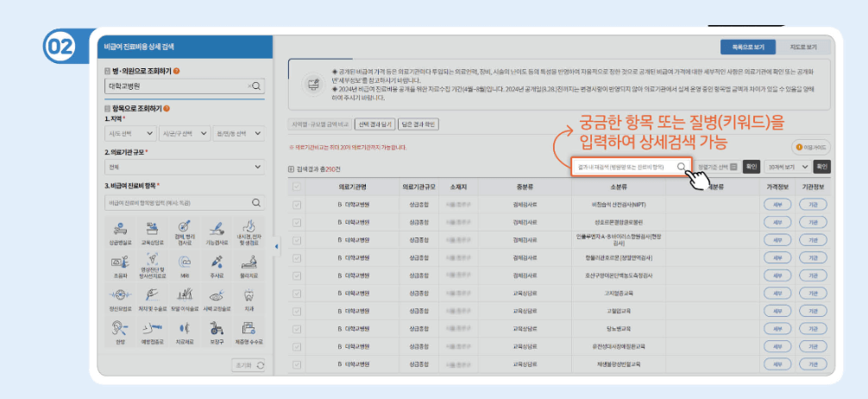Open 세부 price details for 비침습적 산전검사(NIPT)
Image resolution: width=868 pixels, height=399 pixels.
click(777, 205)
